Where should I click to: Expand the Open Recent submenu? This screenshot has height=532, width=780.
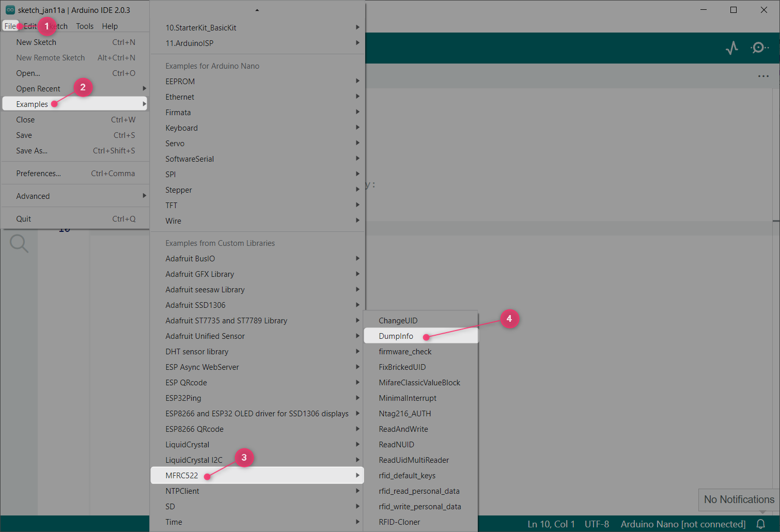(75, 89)
